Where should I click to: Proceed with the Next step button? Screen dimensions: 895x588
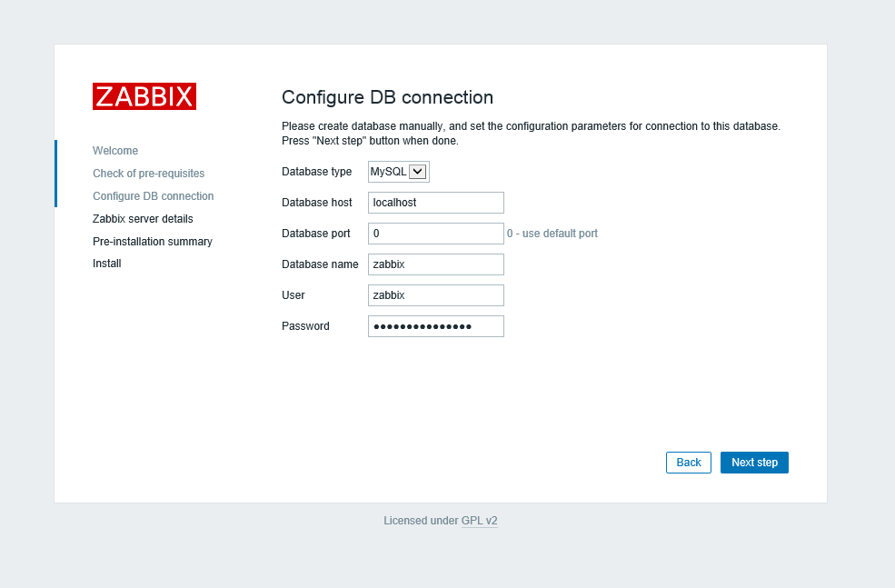(754, 463)
